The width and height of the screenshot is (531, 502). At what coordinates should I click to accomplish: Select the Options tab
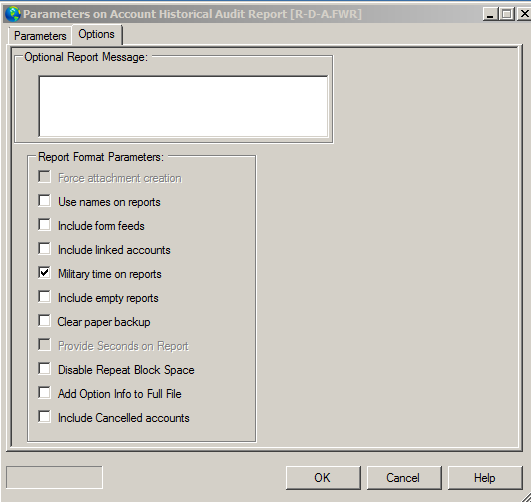(97, 34)
